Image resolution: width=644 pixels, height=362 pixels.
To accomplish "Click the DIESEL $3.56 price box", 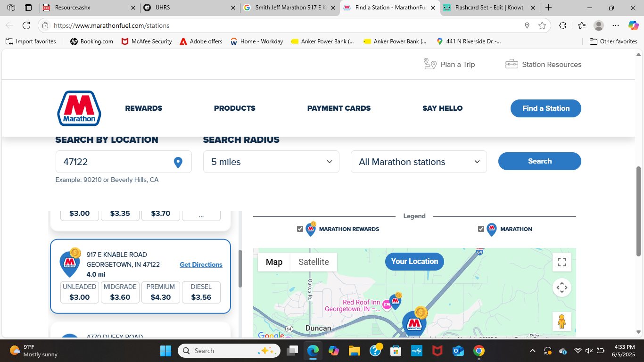I will tap(201, 292).
